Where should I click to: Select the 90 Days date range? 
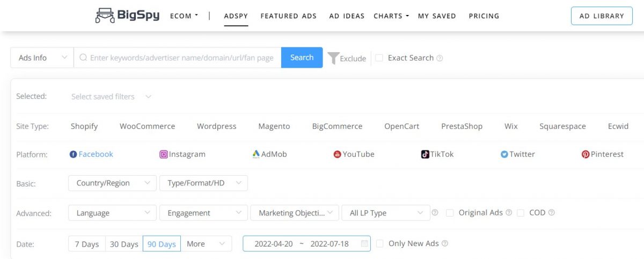click(x=162, y=243)
